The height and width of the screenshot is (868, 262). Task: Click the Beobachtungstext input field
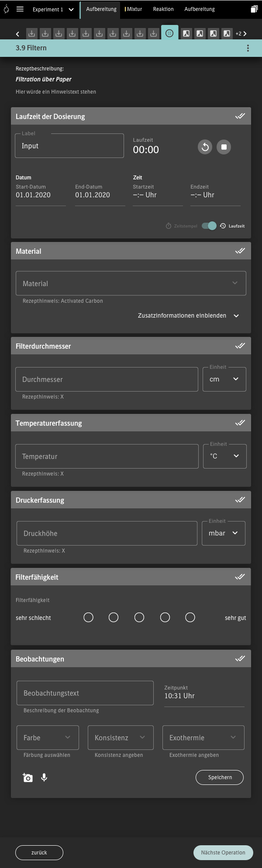[x=85, y=693]
